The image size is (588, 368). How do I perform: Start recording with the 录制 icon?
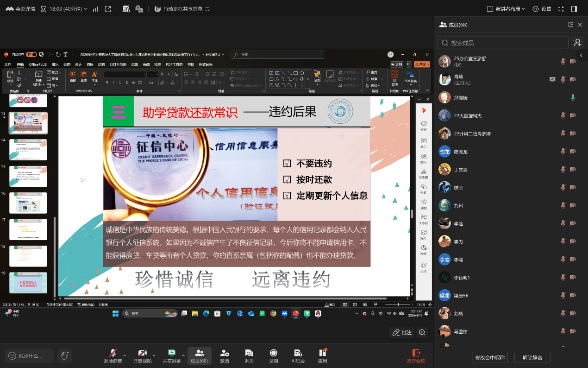coord(274,353)
